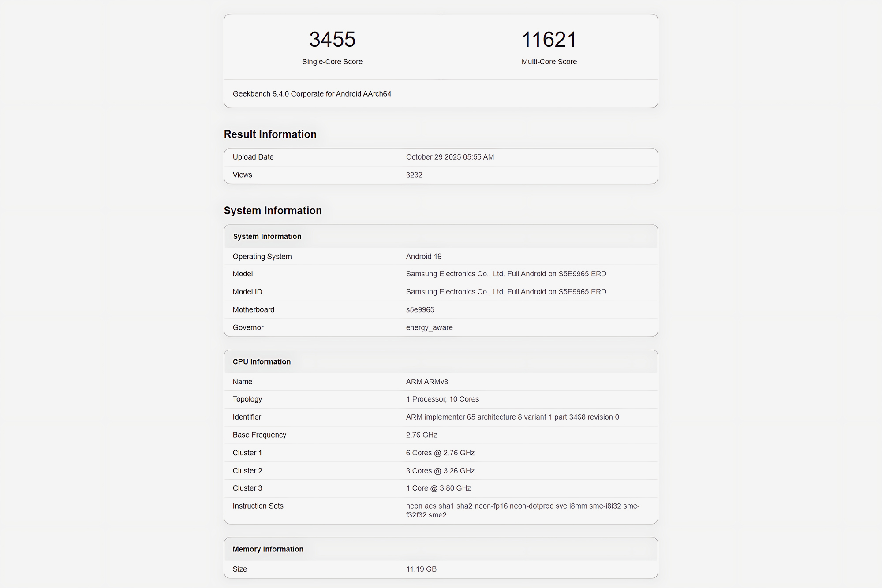Click the Topology value 1 Processor, 10 Cores
This screenshot has width=882, height=588.
point(442,399)
